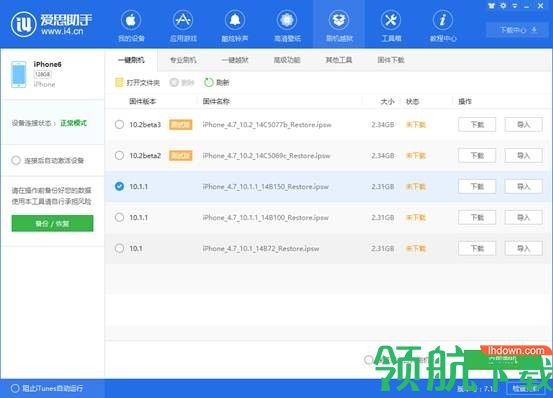
Task: Download the 10.2beta2 firmware
Action: 477,155
